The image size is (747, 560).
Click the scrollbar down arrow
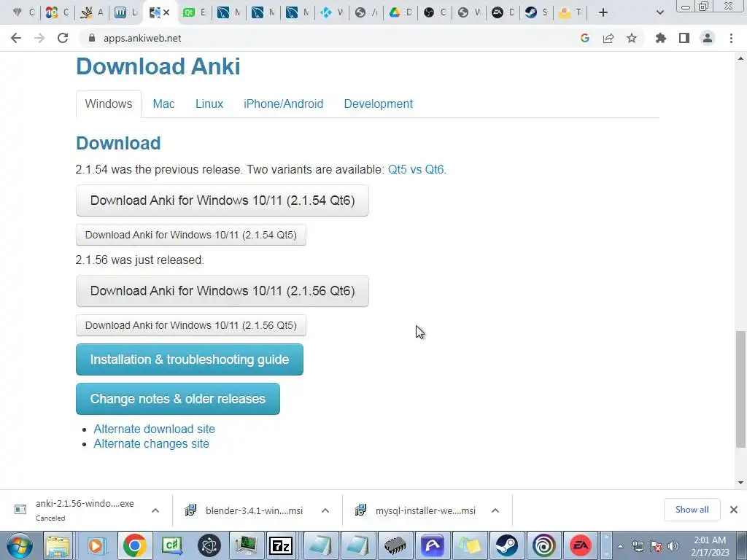740,483
